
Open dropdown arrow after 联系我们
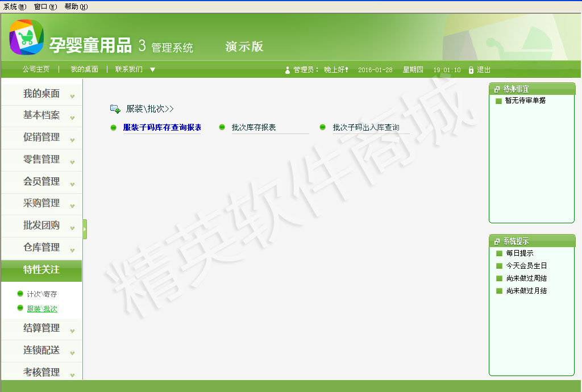tap(152, 69)
